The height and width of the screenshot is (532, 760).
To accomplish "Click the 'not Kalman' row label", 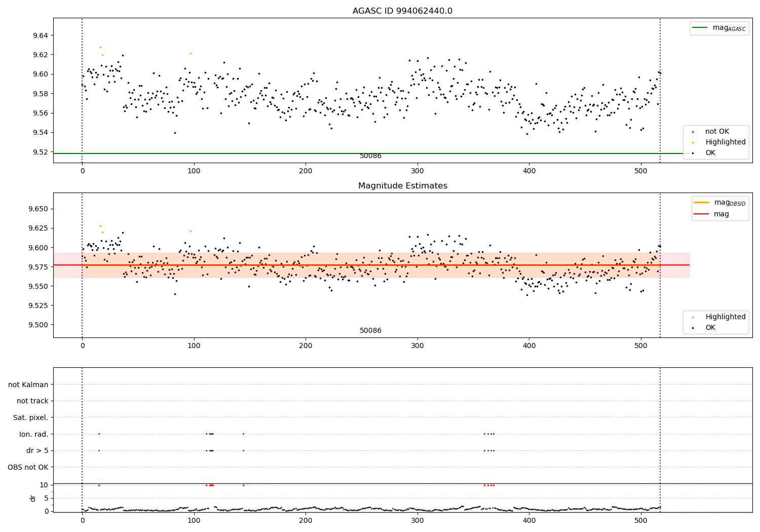I will 28,385.
